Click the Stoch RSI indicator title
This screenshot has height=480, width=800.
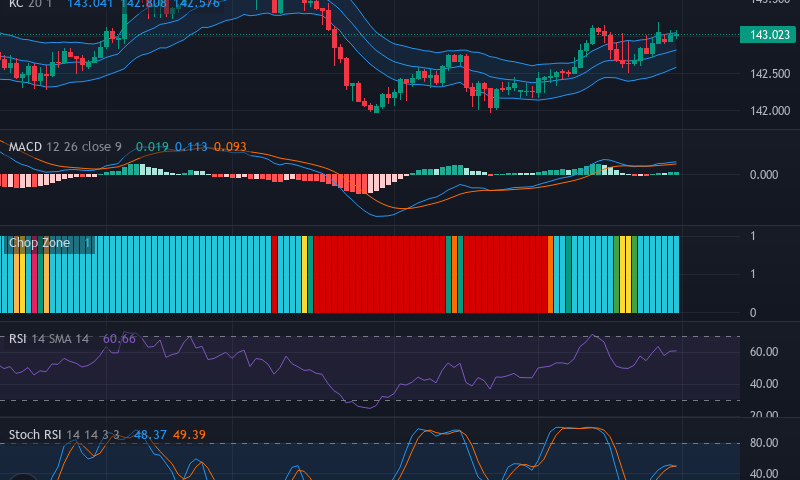35,435
